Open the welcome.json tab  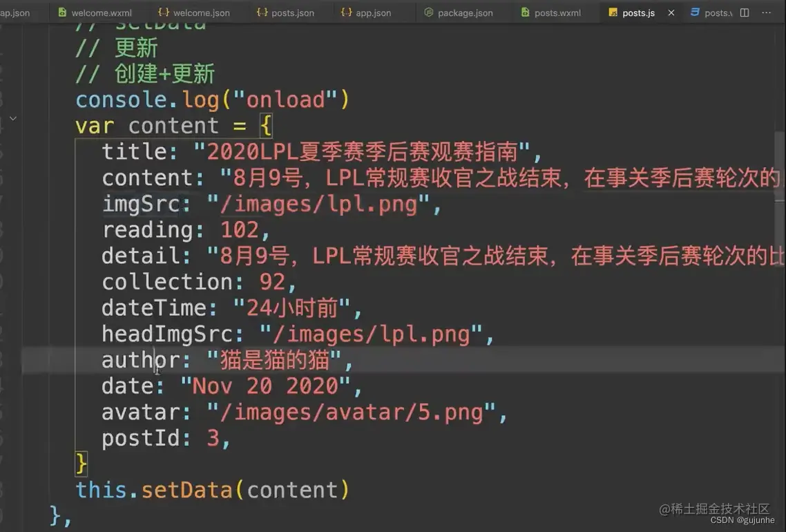[194, 12]
